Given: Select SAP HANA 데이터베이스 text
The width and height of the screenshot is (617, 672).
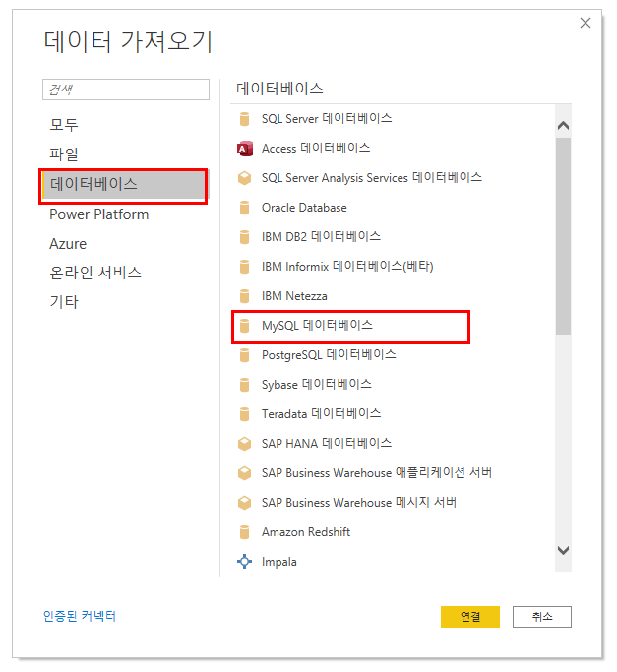Looking at the screenshot, I should coord(327,444).
